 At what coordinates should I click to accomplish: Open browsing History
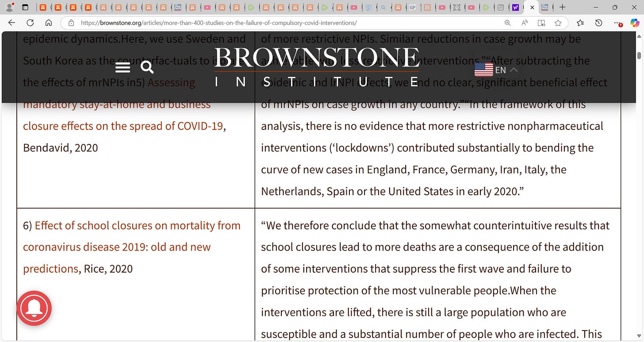[x=598, y=23]
